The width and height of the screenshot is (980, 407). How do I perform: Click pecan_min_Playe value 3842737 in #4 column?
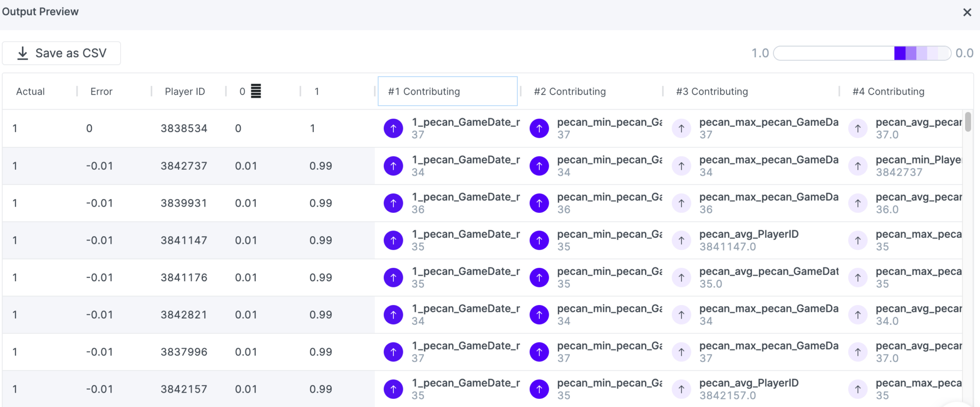click(x=899, y=172)
